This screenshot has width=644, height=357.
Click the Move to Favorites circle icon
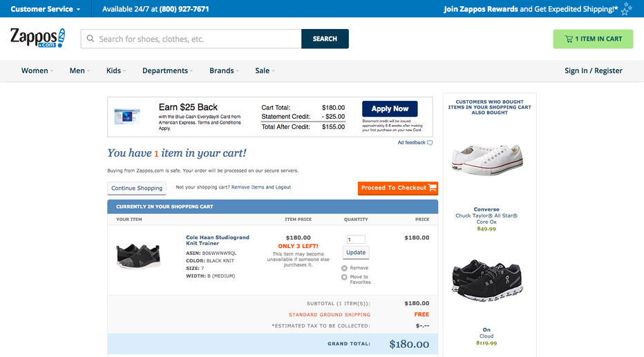344,278
